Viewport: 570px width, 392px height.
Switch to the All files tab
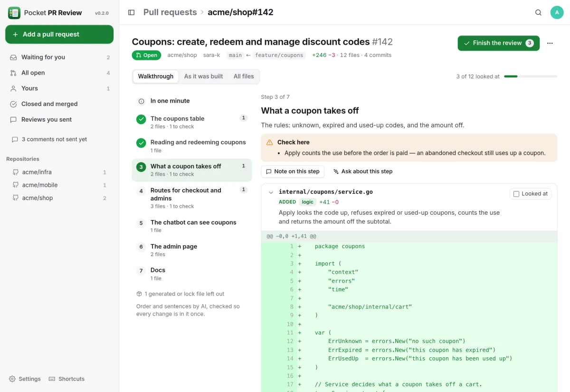[x=244, y=76]
